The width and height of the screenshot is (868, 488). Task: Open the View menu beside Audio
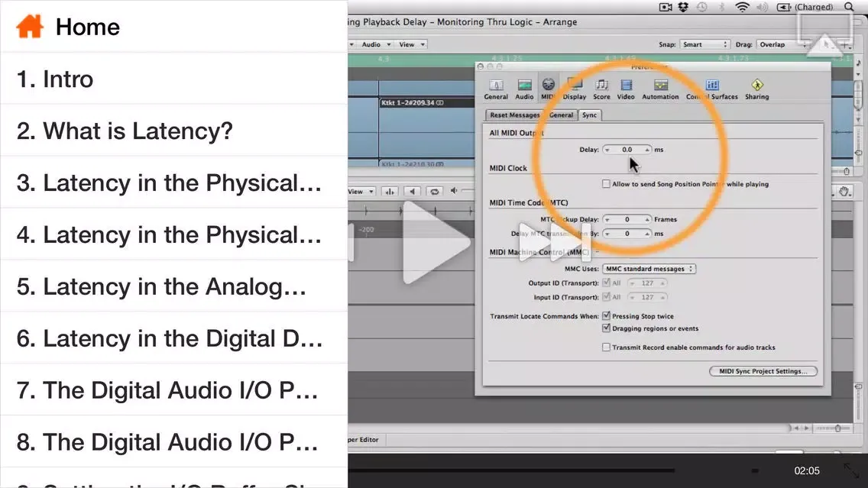pos(412,44)
